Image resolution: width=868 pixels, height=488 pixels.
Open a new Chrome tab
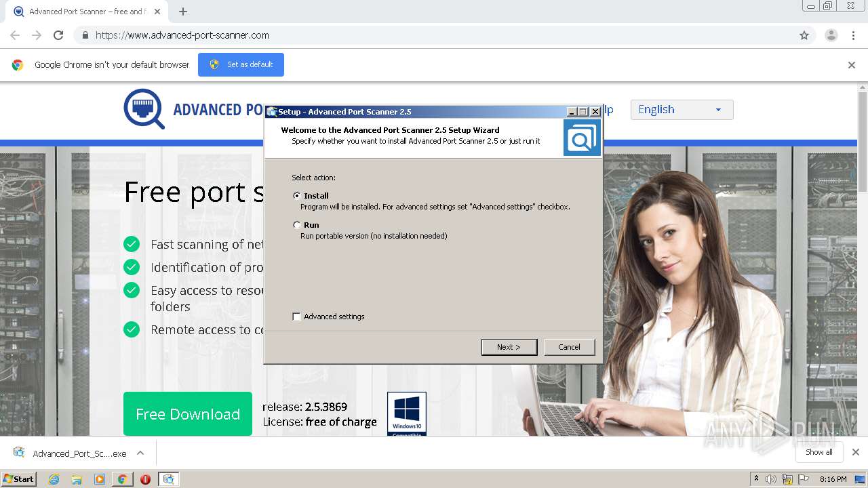click(183, 12)
